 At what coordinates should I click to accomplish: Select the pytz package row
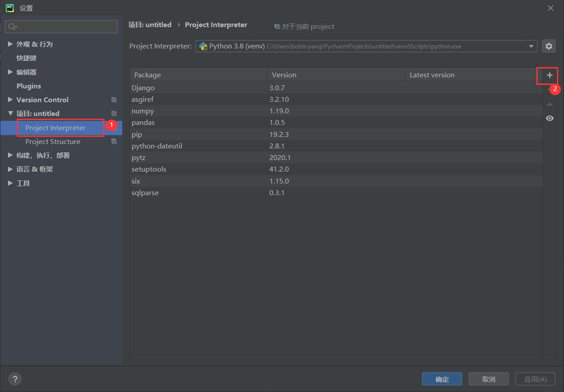pos(336,157)
